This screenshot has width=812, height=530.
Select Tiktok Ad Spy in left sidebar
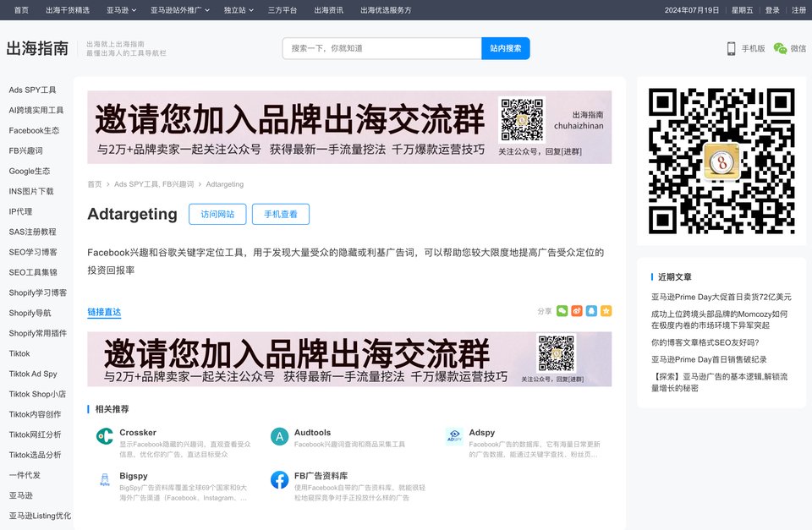[x=33, y=374]
